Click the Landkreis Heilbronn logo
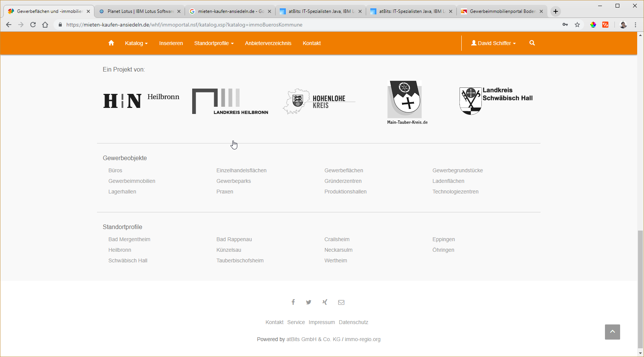The width and height of the screenshot is (644, 357). [230, 101]
